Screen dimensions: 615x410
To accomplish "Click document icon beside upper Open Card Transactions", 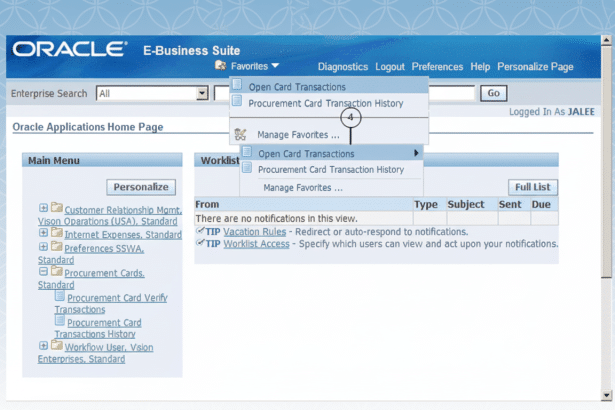I will 237,84.
